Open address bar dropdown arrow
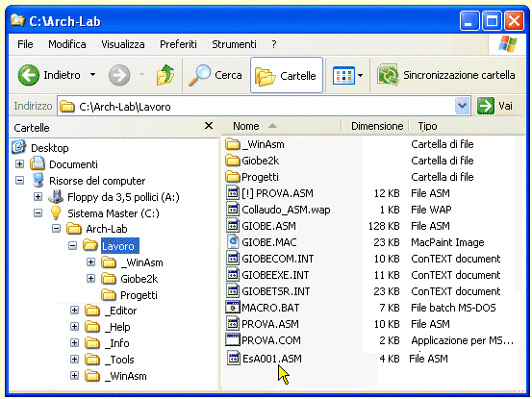The width and height of the screenshot is (532, 399). coord(462,106)
